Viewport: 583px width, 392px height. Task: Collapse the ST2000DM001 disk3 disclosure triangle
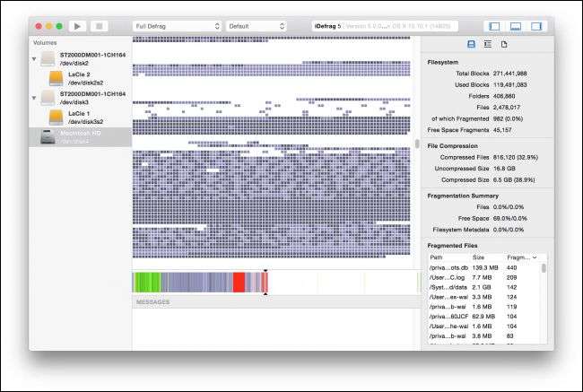[x=34, y=97]
